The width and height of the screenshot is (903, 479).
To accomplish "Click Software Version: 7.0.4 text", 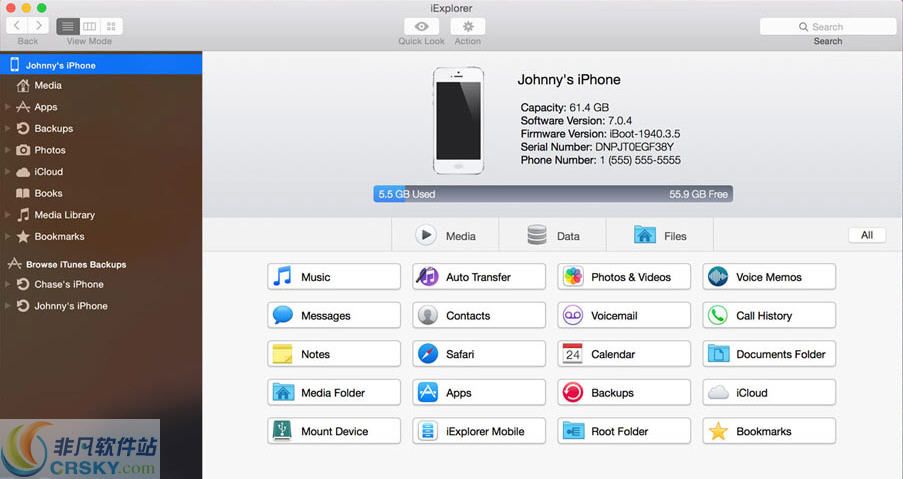I will [576, 121].
